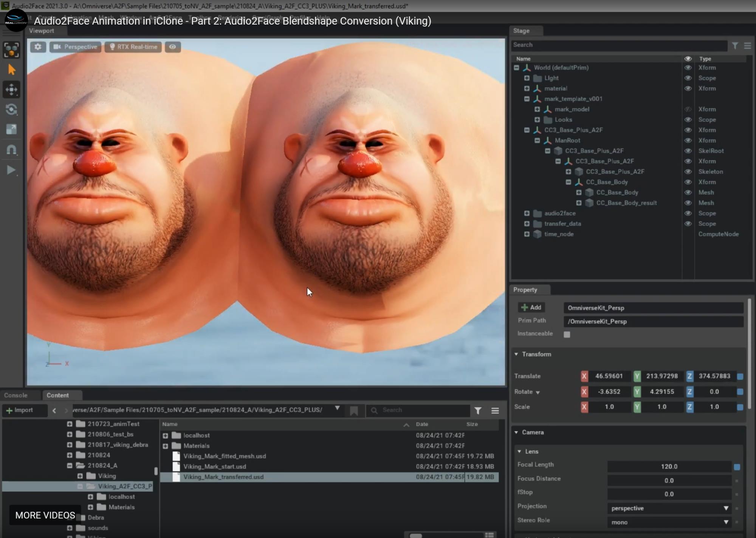Activate the Rotate tool
This screenshot has height=538, width=756.
11,110
